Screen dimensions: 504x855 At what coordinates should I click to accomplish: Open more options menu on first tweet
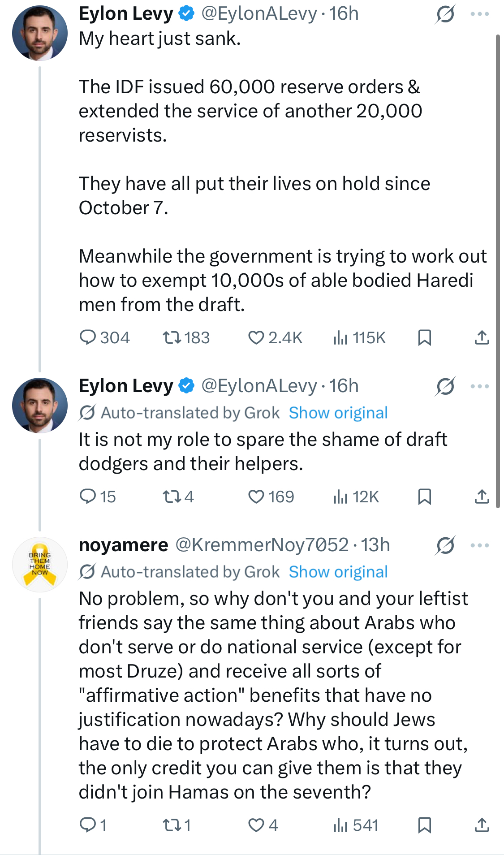pos(480,14)
